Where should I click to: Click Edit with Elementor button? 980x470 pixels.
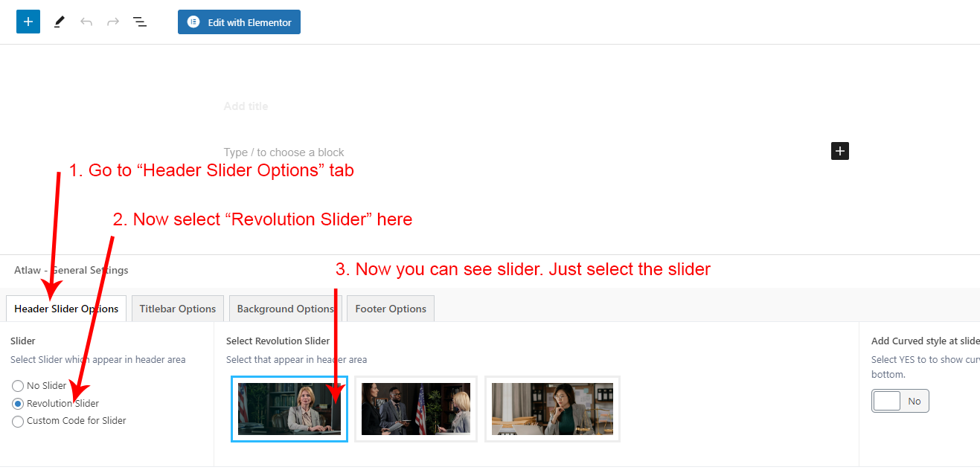pyautogui.click(x=239, y=22)
